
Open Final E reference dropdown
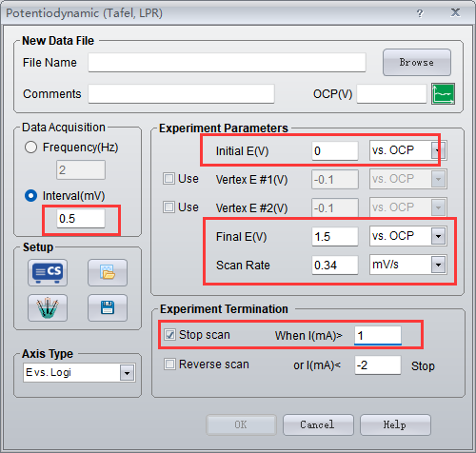(x=438, y=236)
